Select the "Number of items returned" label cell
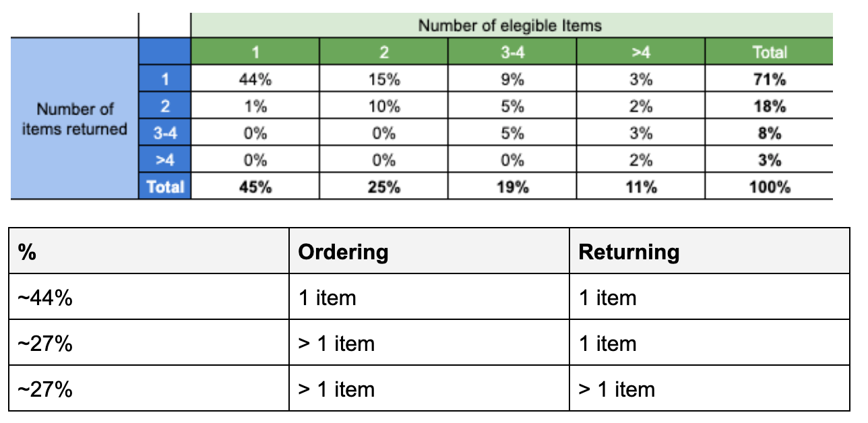868x423 pixels. tap(74, 119)
